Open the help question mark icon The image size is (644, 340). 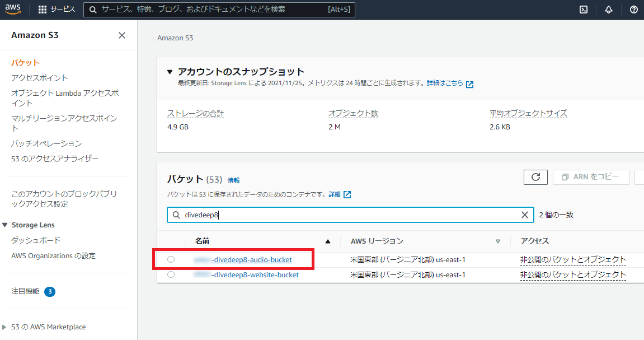point(634,10)
